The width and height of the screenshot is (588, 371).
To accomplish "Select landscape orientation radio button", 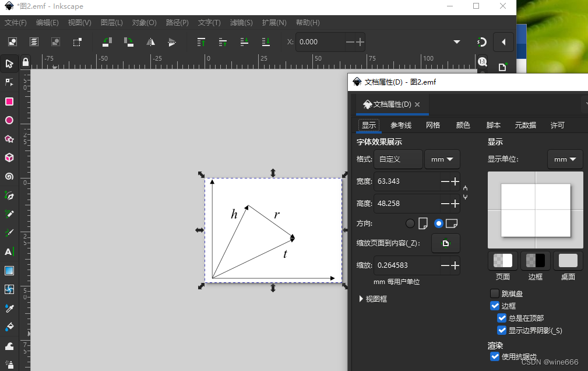I will 438,223.
